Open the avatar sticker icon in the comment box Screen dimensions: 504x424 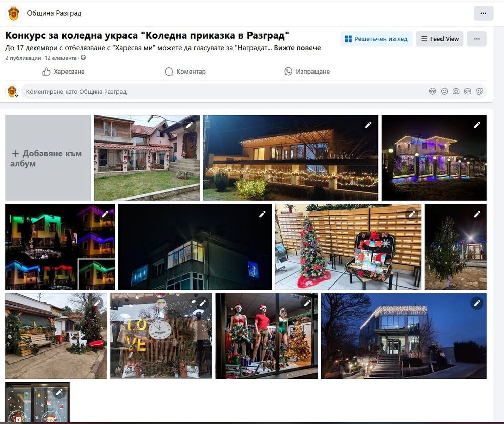pyautogui.click(x=432, y=91)
